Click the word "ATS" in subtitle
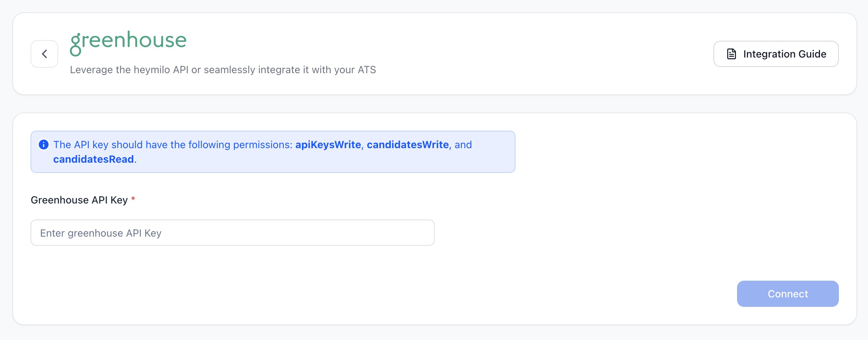 [x=367, y=70]
